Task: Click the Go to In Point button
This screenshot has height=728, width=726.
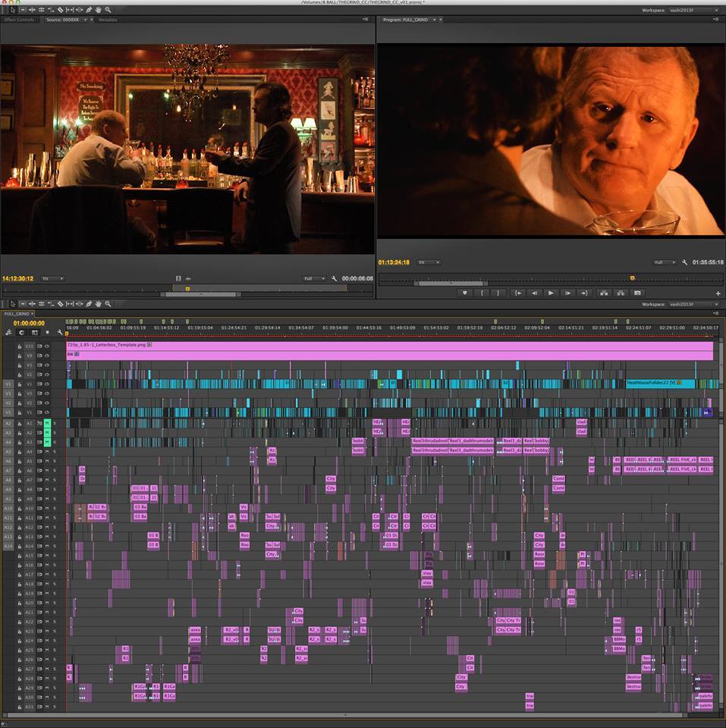Action: tap(519, 292)
